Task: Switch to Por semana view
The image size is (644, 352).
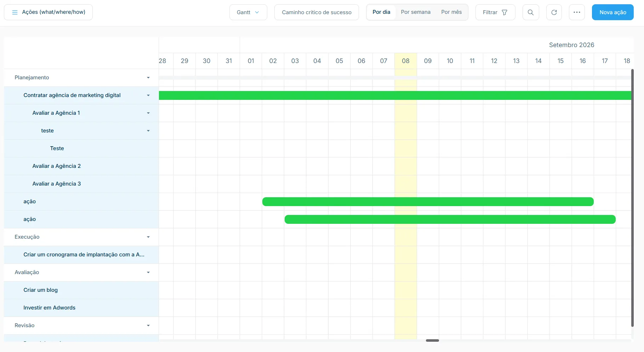Action: click(x=416, y=12)
